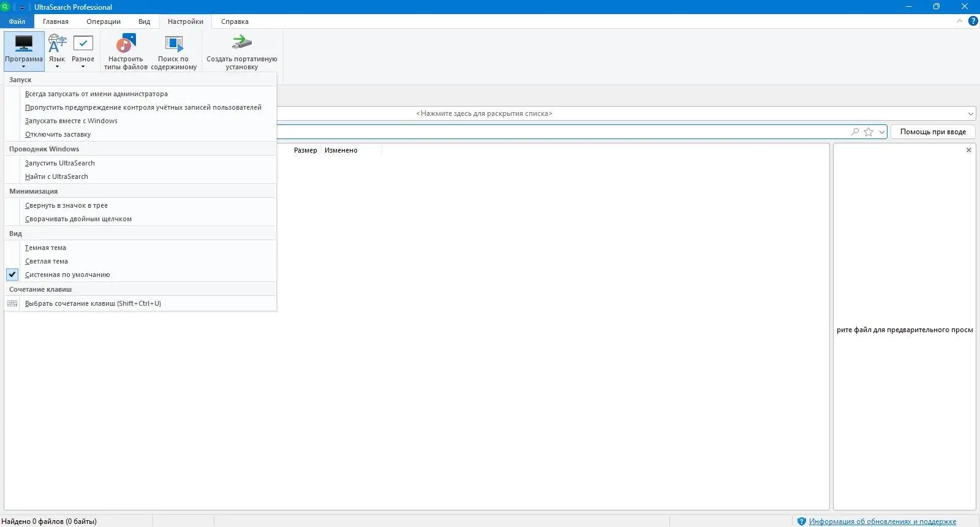Click the favorites star icon
Image resolution: width=980 pixels, height=527 pixels.
coord(869,132)
